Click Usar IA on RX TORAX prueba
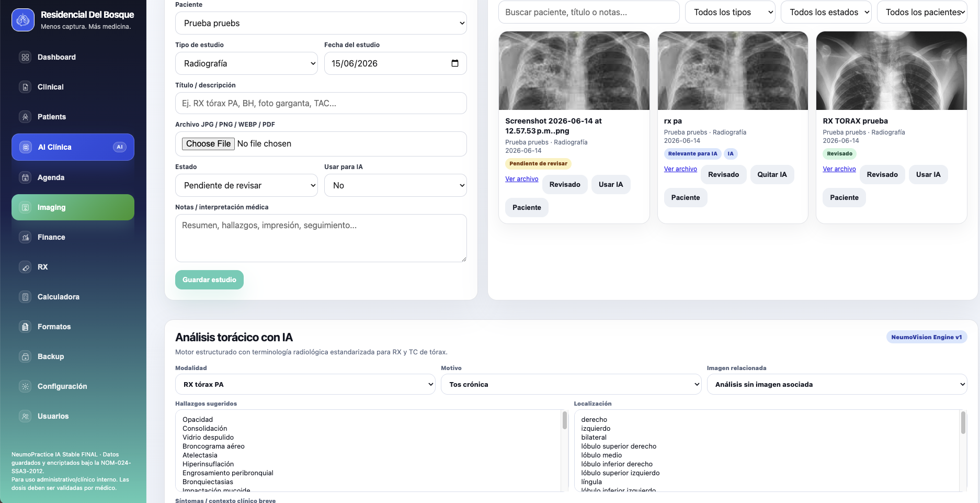Screen dimensions: 980x503 (x=928, y=174)
